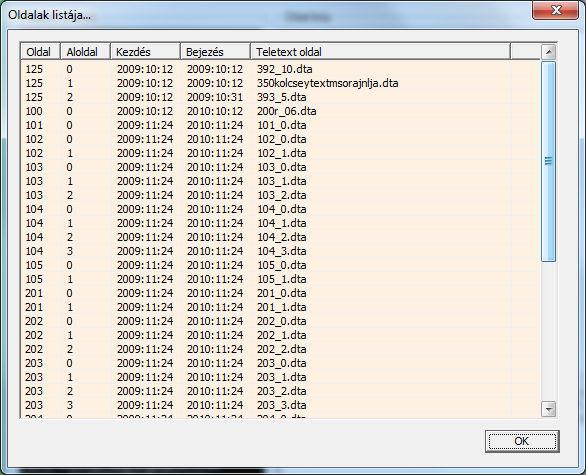Select the 202_2.dta list row
This screenshot has height=475, width=586.
(x=281, y=349)
